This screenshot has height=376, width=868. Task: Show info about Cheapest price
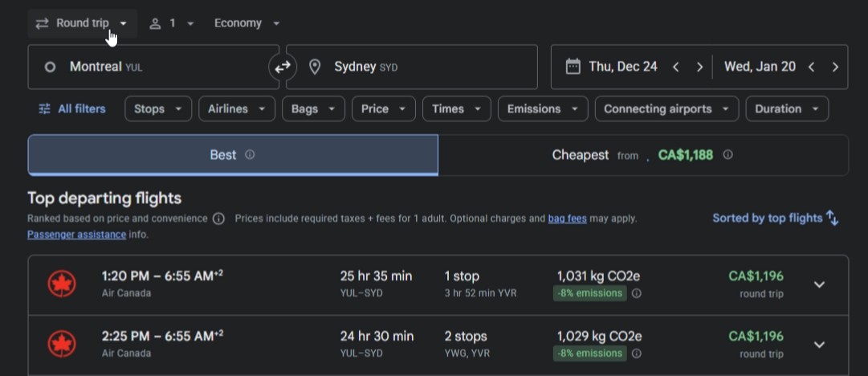pyautogui.click(x=728, y=154)
